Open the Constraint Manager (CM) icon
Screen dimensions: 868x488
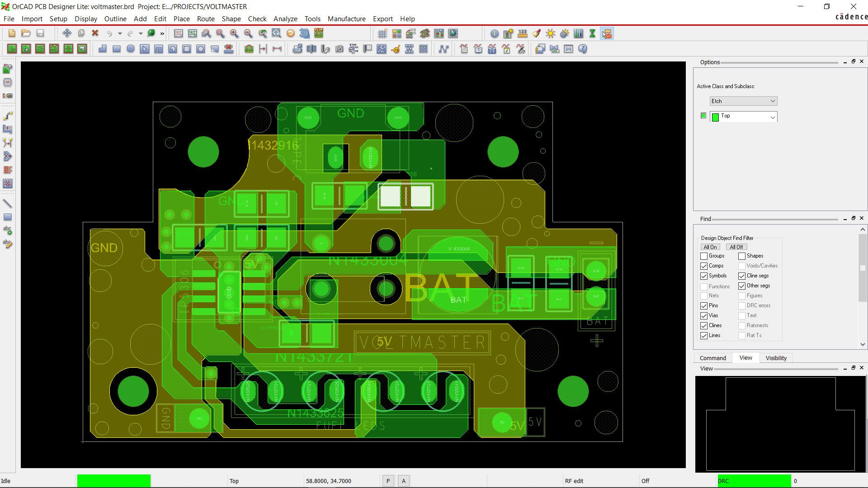point(439,33)
